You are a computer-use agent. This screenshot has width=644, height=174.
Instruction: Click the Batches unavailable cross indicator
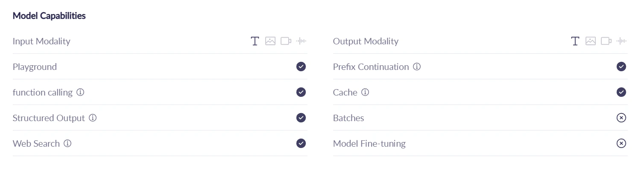click(621, 118)
